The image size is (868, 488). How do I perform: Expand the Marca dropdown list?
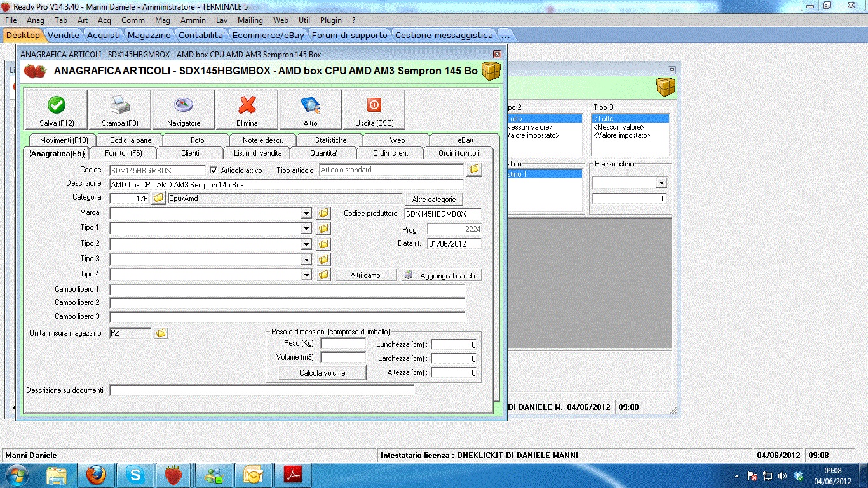[307, 213]
